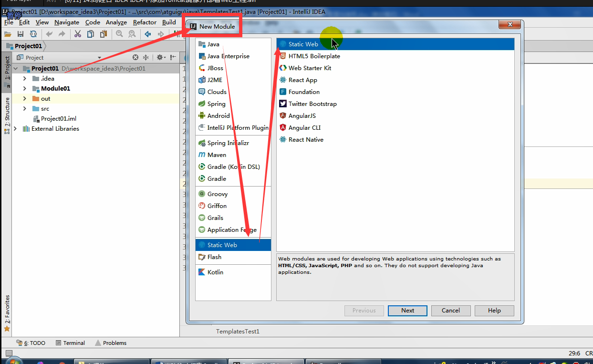Expand the External Libraries node

pos(16,129)
